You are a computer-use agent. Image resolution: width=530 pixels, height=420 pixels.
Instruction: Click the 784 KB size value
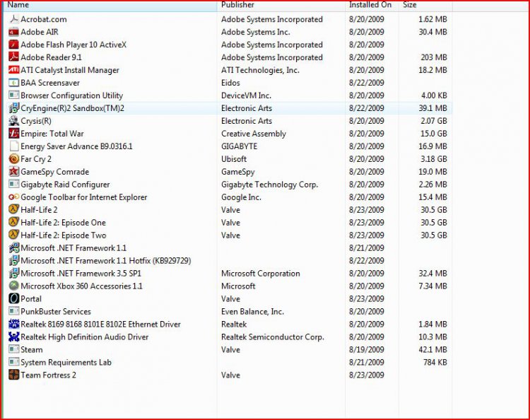point(435,363)
